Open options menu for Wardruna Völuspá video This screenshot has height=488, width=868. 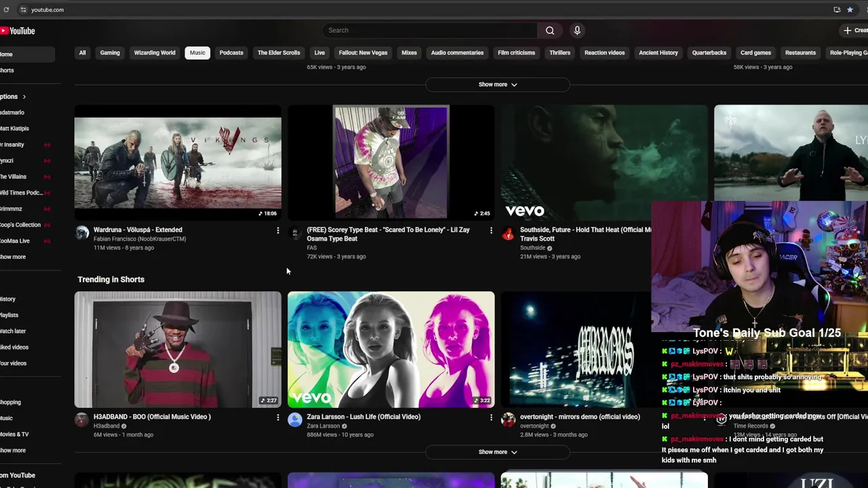pos(277,230)
